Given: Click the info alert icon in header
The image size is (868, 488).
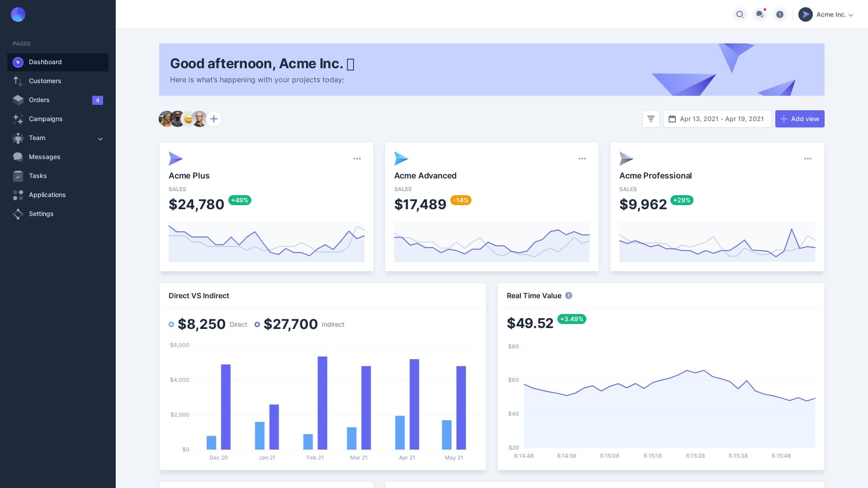Looking at the screenshot, I should pos(780,14).
